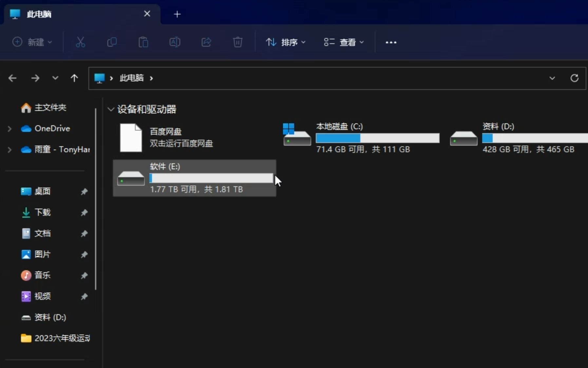Image resolution: width=588 pixels, height=368 pixels.
Task: Click the Copy icon in toolbar
Action: coord(112,42)
